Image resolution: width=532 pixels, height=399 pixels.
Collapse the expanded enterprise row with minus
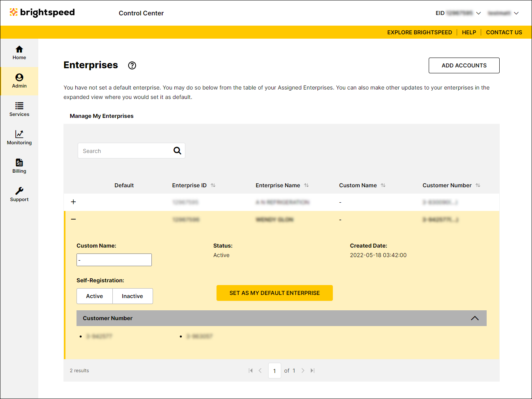coord(73,219)
